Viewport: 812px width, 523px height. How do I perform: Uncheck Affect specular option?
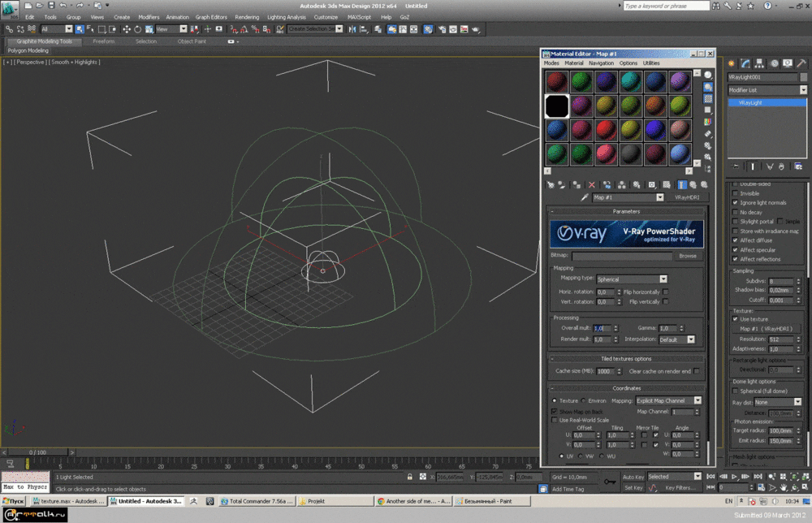tap(735, 249)
